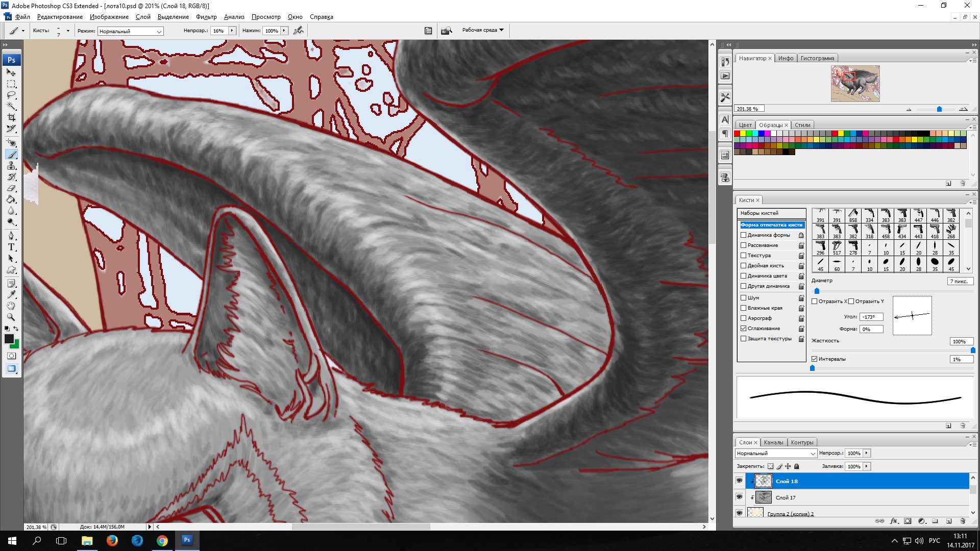Switch to the Стили tab
The image size is (980, 551).
click(802, 125)
